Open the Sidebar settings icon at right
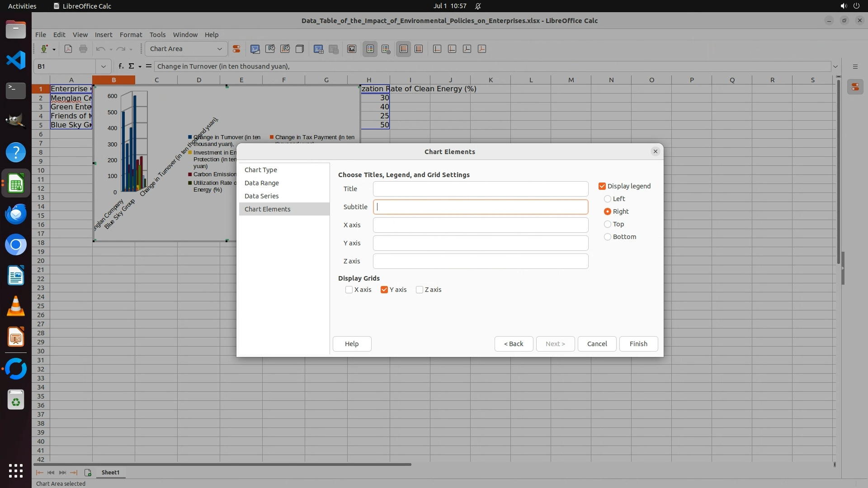Image resolution: width=868 pixels, height=488 pixels. 855,66
